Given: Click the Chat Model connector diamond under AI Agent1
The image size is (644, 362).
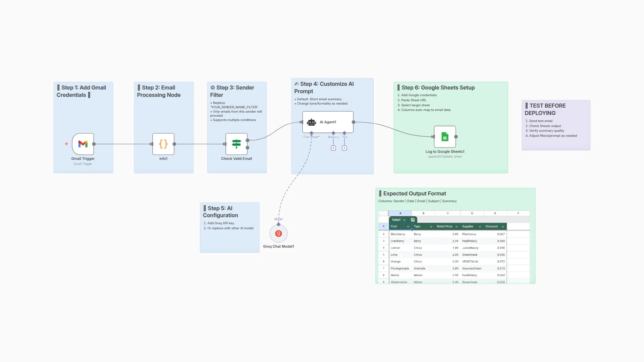Looking at the screenshot, I should [311, 133].
